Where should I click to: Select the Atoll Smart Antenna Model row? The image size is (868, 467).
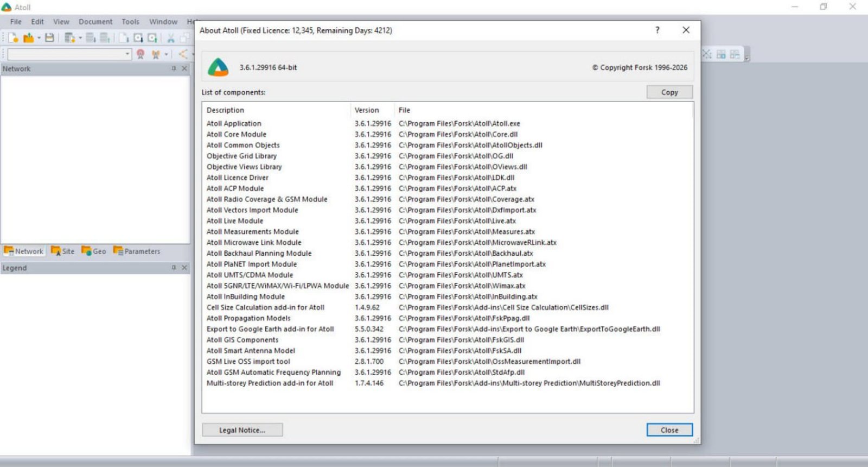pyautogui.click(x=448, y=351)
